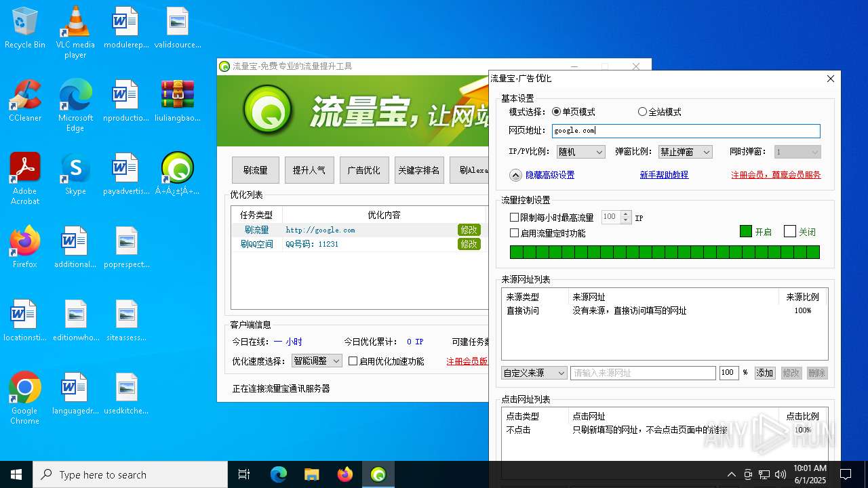Click the source percentage field showing 100
The image size is (868, 488).
(729, 373)
